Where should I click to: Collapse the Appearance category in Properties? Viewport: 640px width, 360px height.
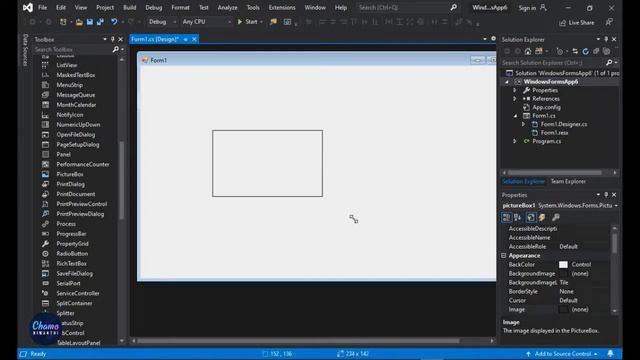tap(504, 256)
